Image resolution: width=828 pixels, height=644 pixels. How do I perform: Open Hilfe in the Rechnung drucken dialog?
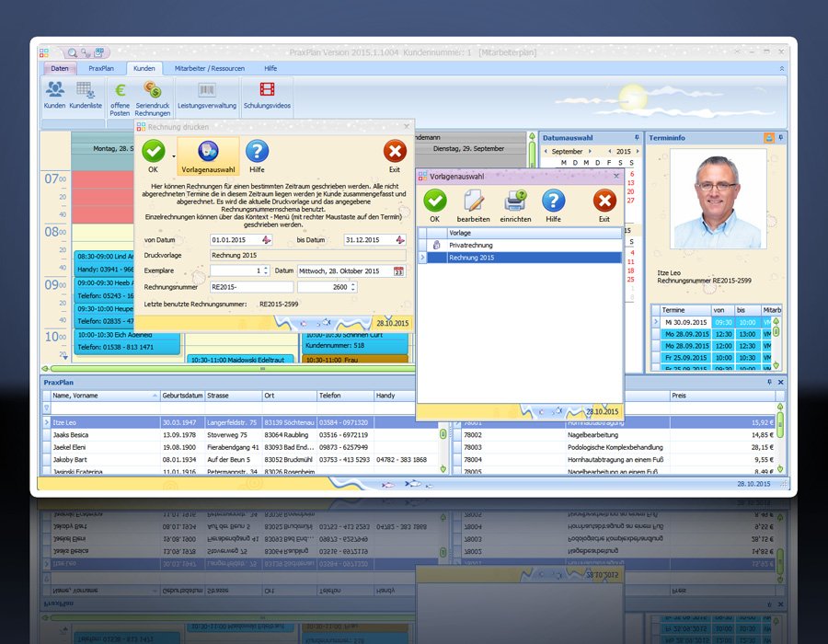tap(258, 156)
